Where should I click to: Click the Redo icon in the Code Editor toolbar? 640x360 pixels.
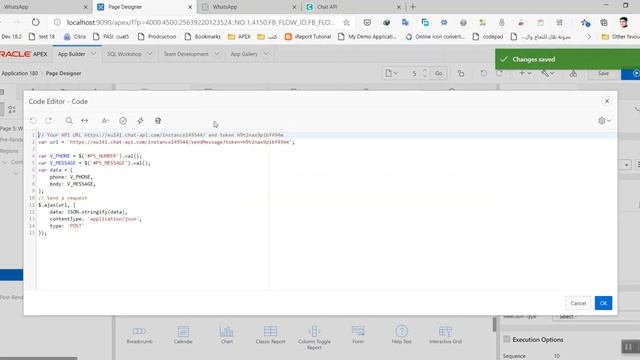tap(49, 120)
